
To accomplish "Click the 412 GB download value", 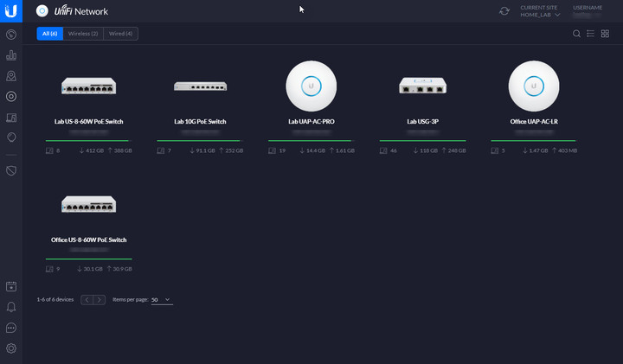I will point(94,150).
